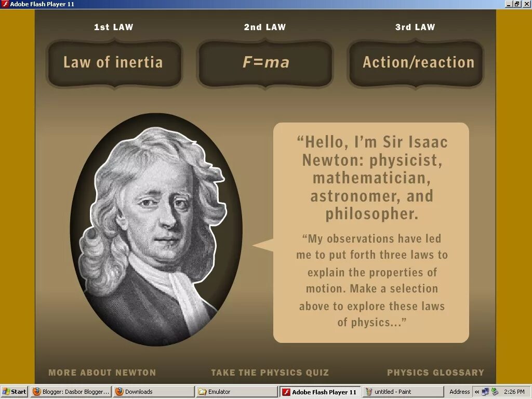Open the Law of inertia button
This screenshot has height=399, width=532.
pyautogui.click(x=115, y=63)
